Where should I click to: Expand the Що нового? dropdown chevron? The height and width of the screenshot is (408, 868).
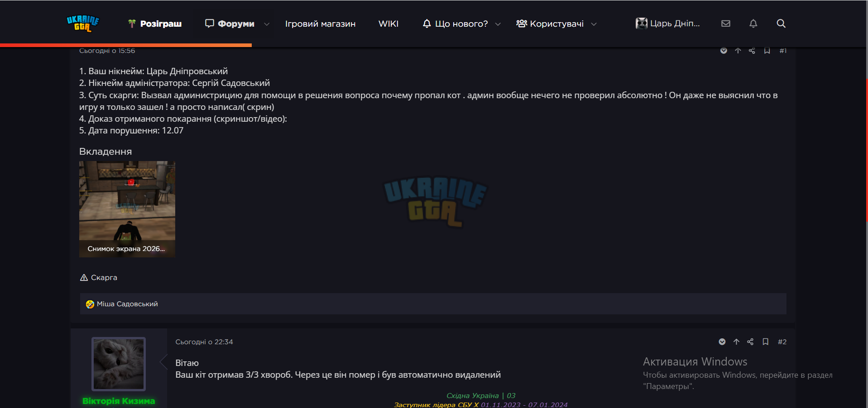[498, 24]
